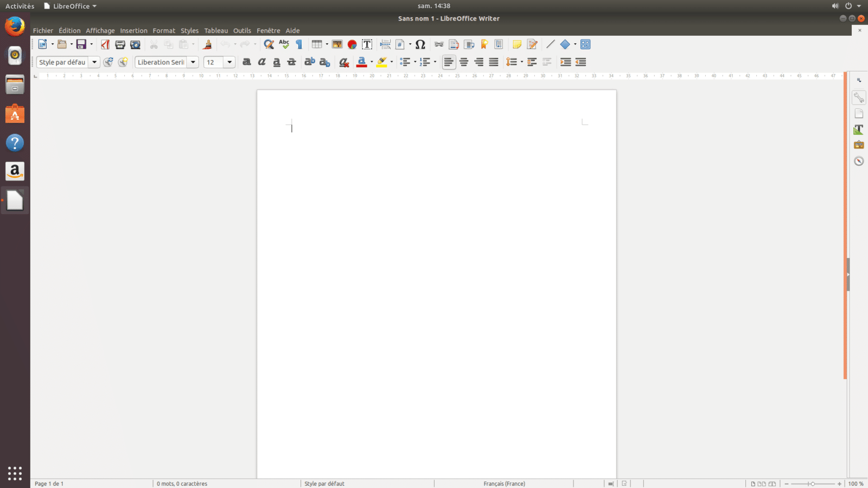
Task: Open the Insertion menu
Action: click(x=133, y=30)
